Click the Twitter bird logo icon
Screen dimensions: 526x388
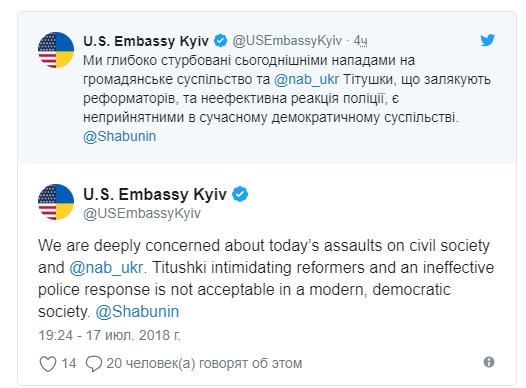click(x=487, y=40)
